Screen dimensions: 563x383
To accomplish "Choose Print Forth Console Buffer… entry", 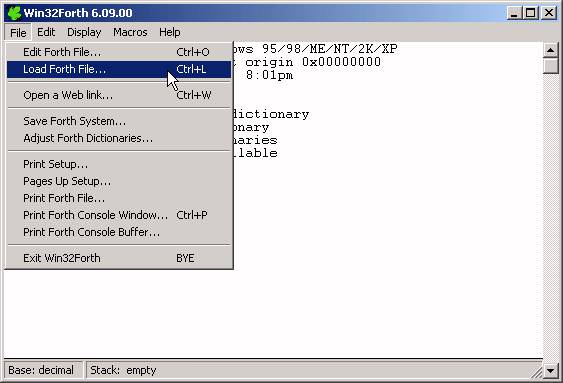I will pos(119,232).
